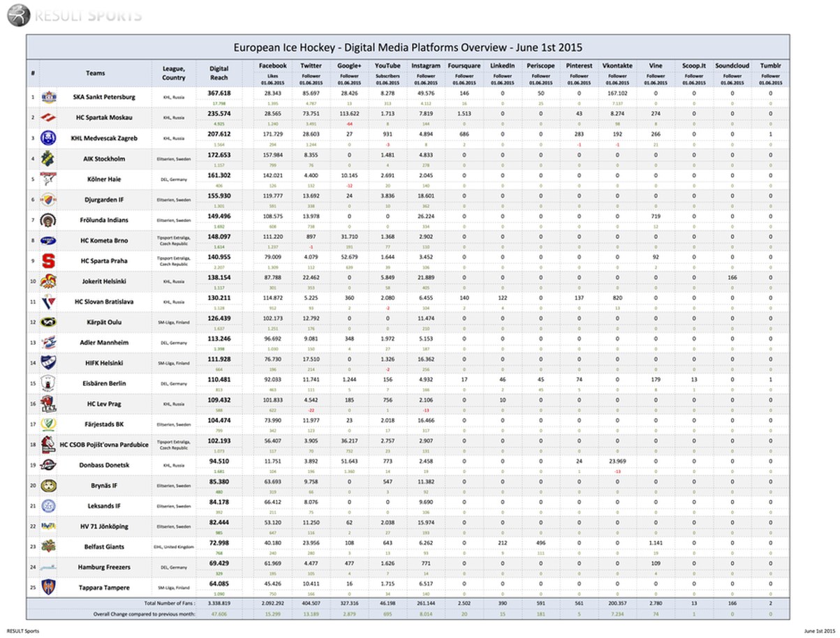Select the HIFK Helsinki team logo
The width and height of the screenshot is (840, 638).
[x=48, y=364]
